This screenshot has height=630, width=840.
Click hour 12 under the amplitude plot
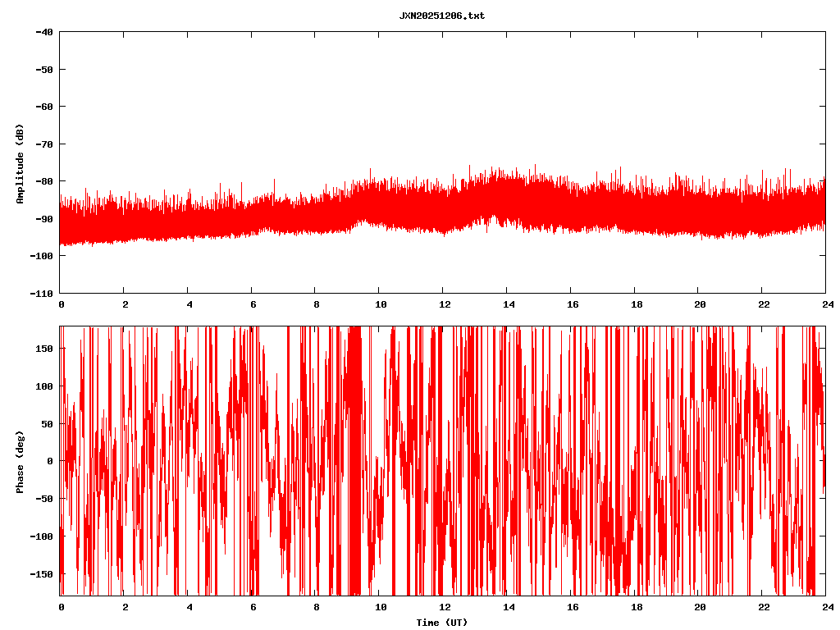pyautogui.click(x=444, y=304)
